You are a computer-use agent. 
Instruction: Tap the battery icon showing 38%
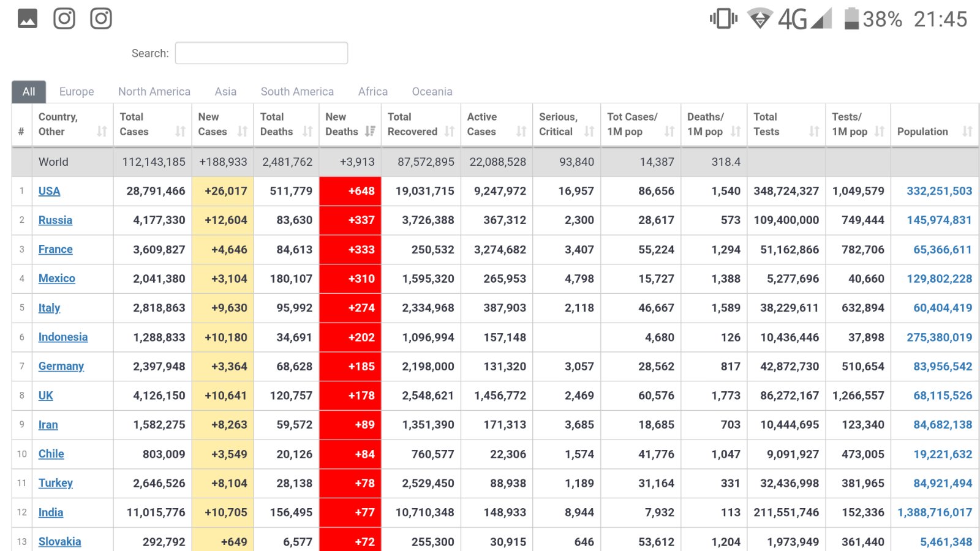(851, 18)
